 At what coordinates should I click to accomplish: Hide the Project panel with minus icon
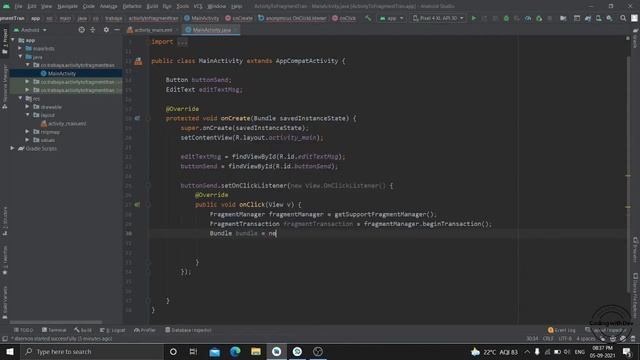point(117,30)
